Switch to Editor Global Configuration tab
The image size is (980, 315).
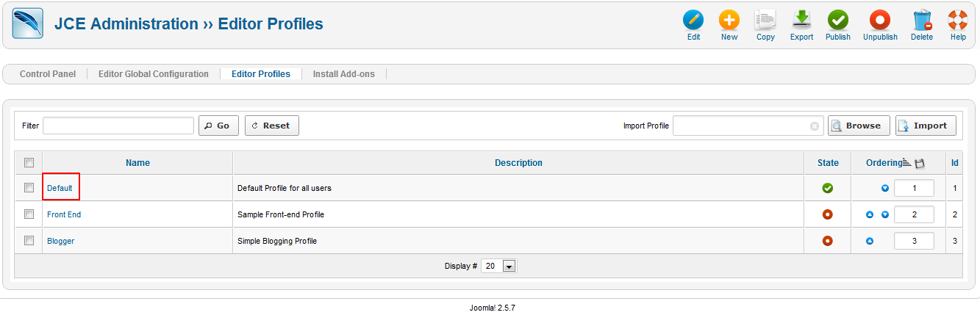[x=154, y=74]
